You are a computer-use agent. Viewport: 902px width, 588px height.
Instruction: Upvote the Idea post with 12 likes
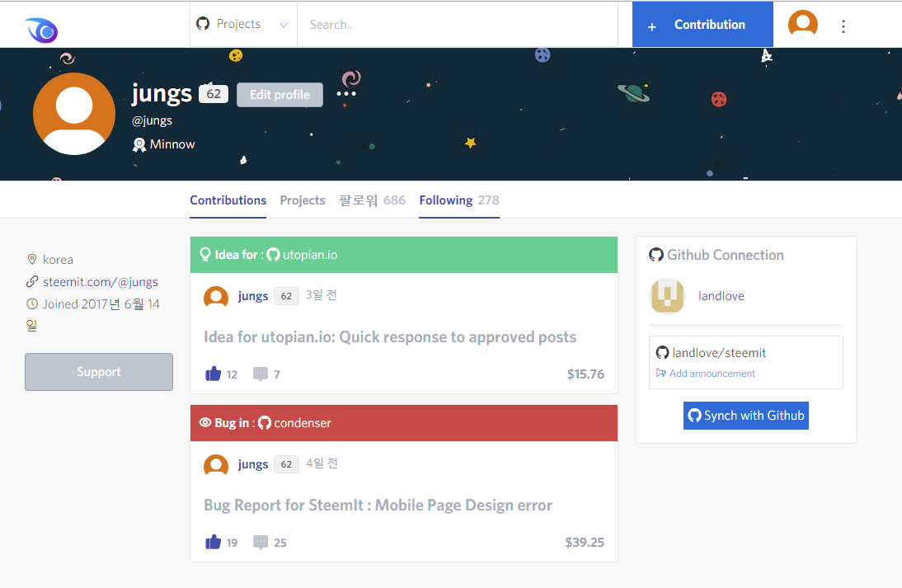213,374
